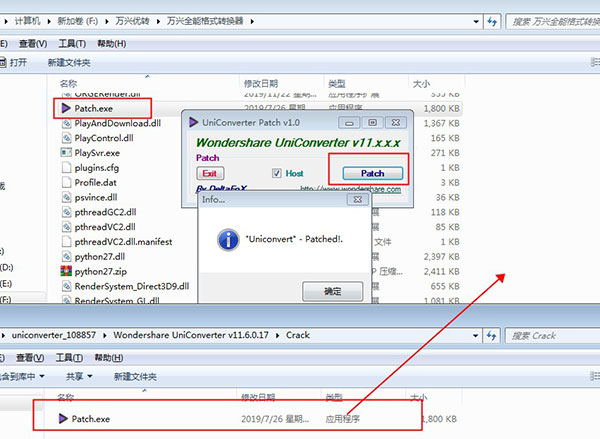Click the PlayAndDownload.dll file icon

(66, 122)
